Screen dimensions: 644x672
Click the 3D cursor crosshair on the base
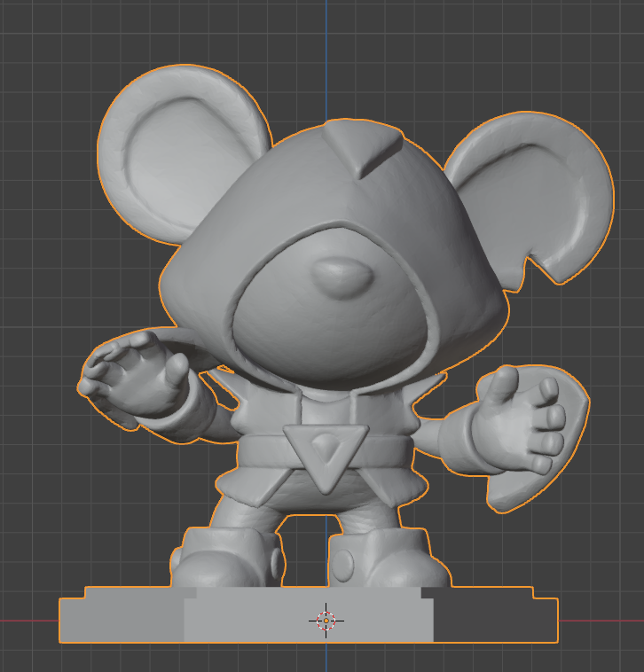[326, 621]
